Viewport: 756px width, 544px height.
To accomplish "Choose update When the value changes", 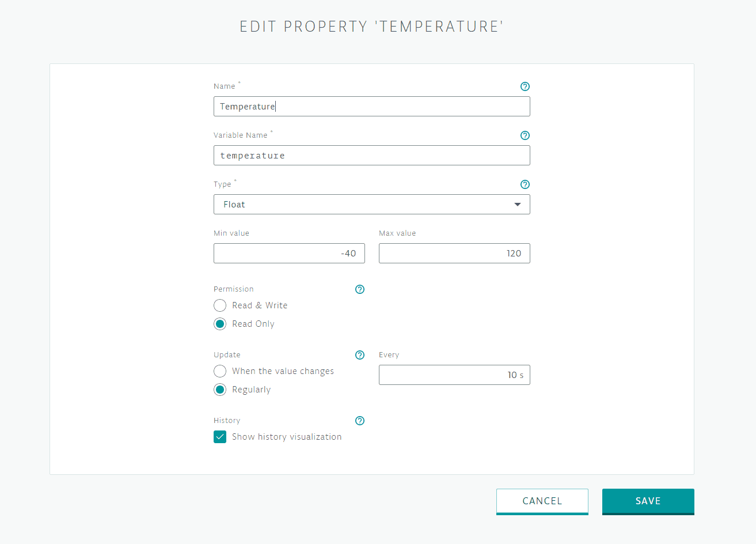I will tap(220, 371).
